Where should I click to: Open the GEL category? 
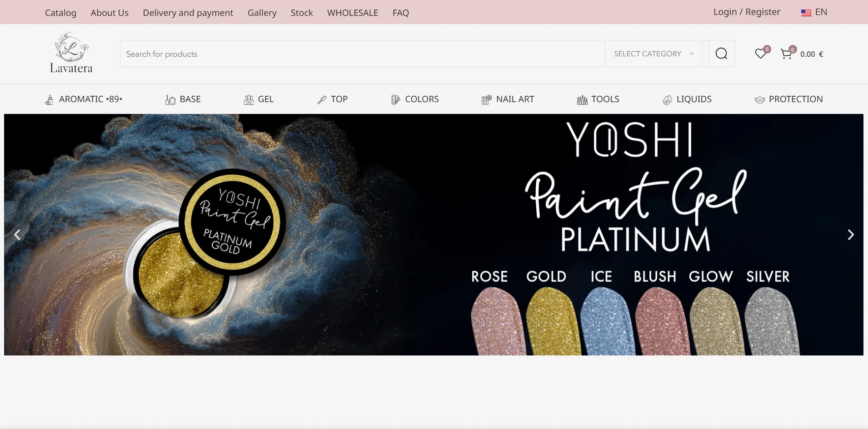(266, 99)
